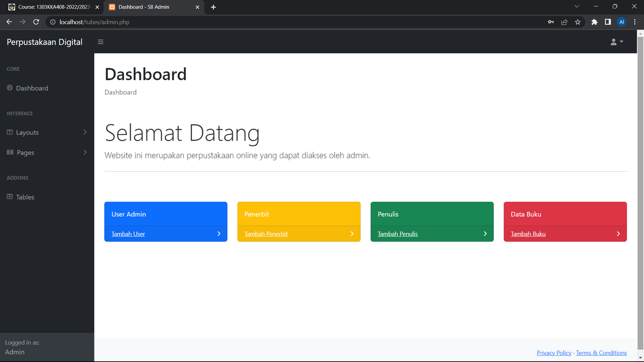
Task: Click the Tambah Buku link
Action: click(x=528, y=234)
